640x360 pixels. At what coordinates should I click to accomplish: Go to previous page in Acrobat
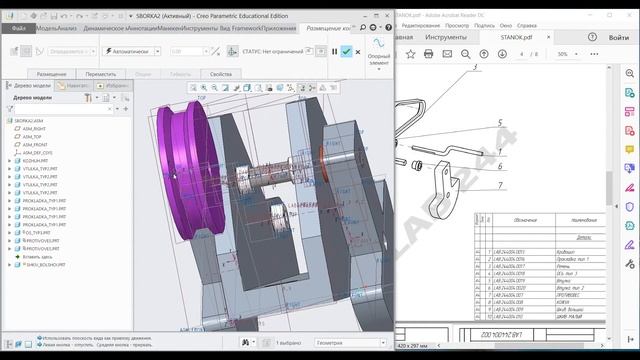pyautogui.click(x=484, y=54)
